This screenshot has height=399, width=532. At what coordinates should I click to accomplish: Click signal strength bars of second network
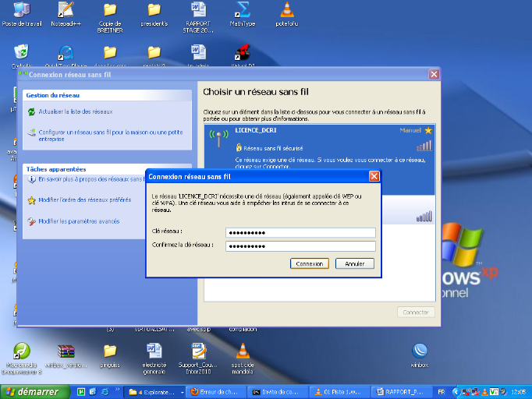pyautogui.click(x=424, y=217)
